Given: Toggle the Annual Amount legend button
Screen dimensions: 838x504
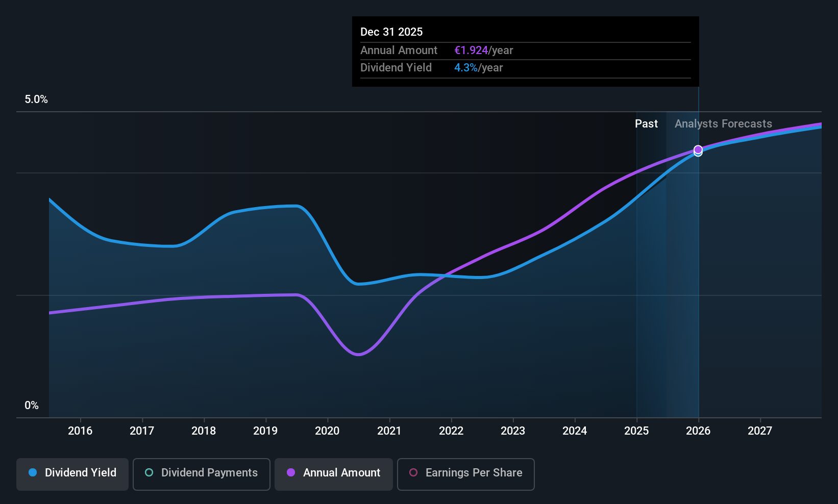Looking at the screenshot, I should tap(334, 474).
